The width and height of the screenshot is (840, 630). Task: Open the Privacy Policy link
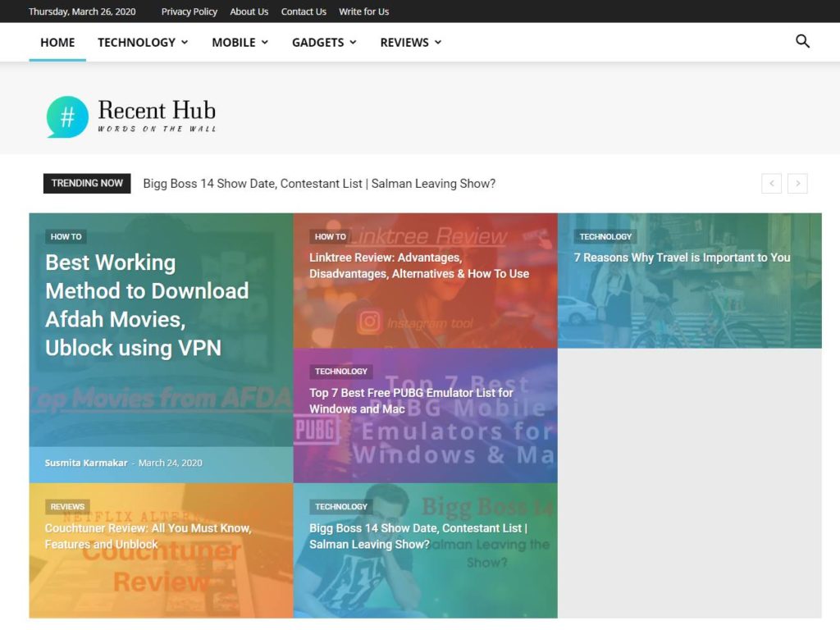(189, 11)
